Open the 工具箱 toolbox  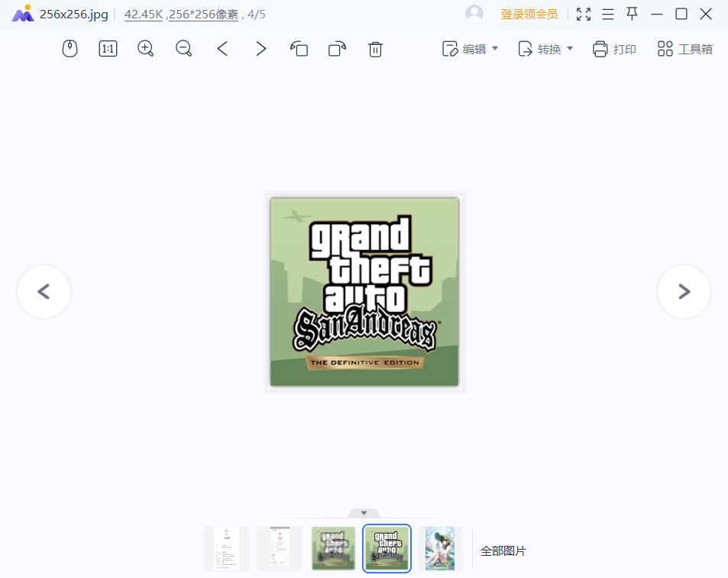coord(684,49)
